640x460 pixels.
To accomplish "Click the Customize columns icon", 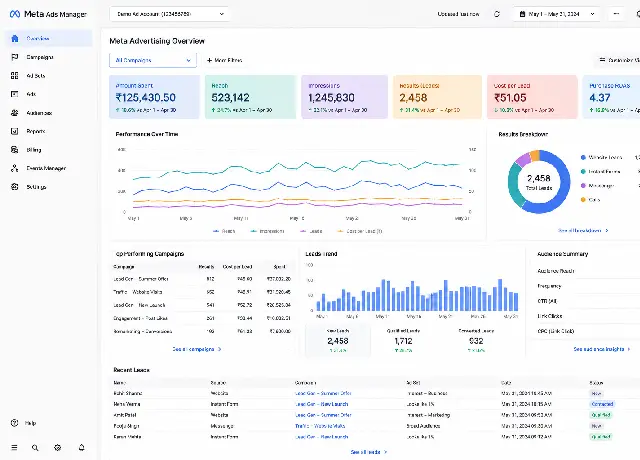I will [x=602, y=60].
